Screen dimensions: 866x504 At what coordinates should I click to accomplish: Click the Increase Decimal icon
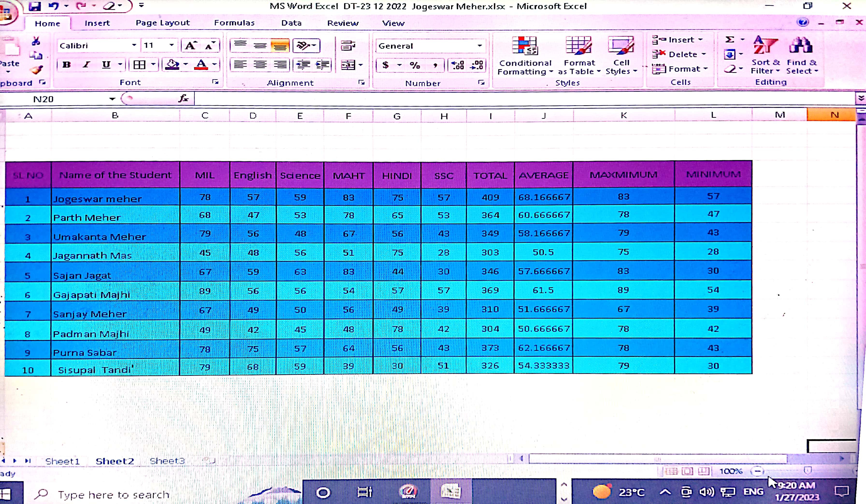click(458, 65)
